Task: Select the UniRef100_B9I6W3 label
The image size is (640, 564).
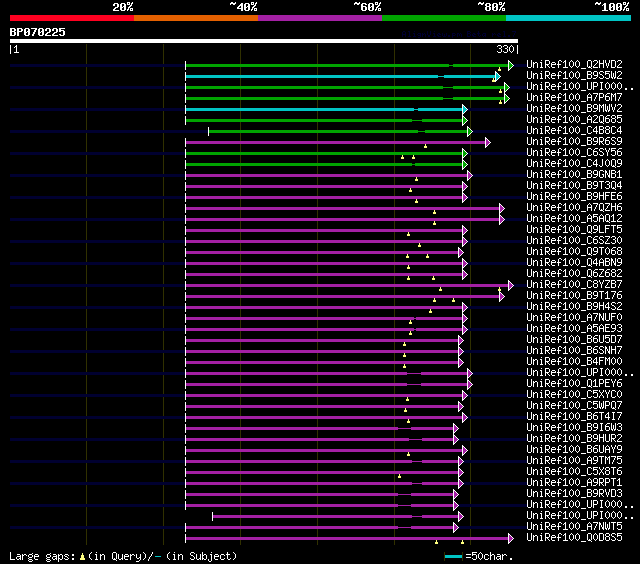Action: click(574, 428)
